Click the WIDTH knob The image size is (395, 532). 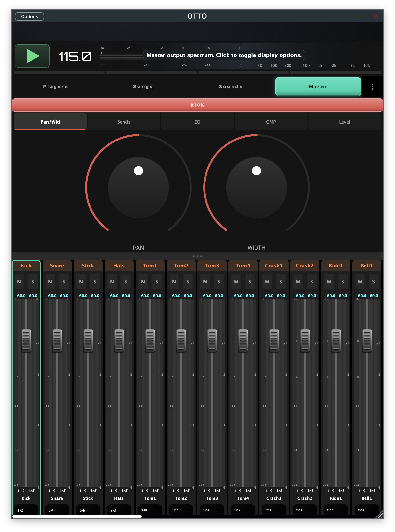(257, 188)
